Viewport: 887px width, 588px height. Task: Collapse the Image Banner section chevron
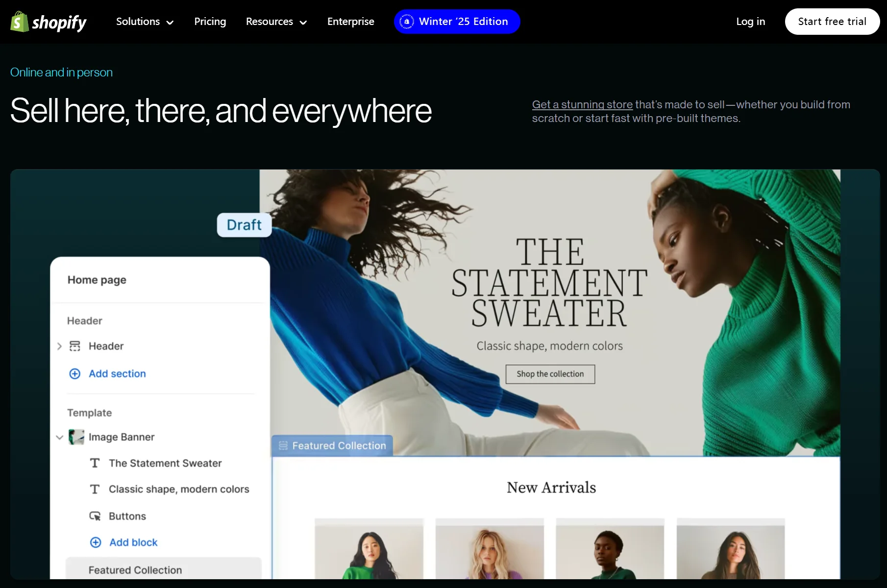point(59,437)
